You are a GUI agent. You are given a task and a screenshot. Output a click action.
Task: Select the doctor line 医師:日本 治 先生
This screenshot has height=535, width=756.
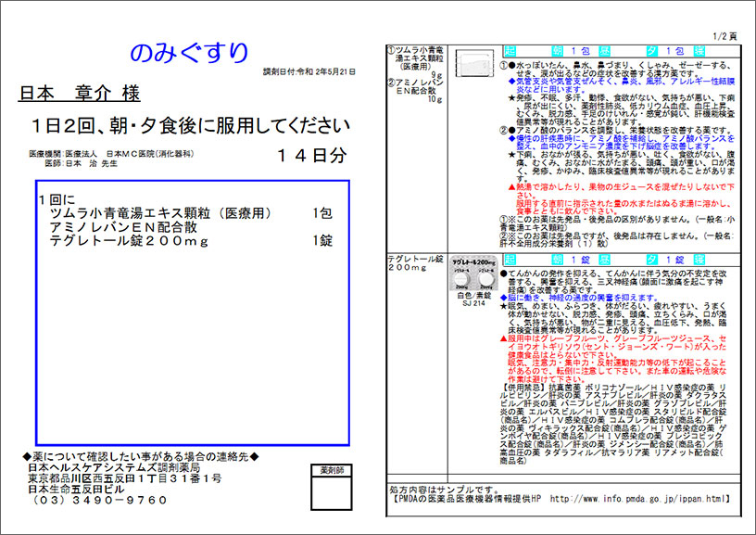click(x=81, y=163)
